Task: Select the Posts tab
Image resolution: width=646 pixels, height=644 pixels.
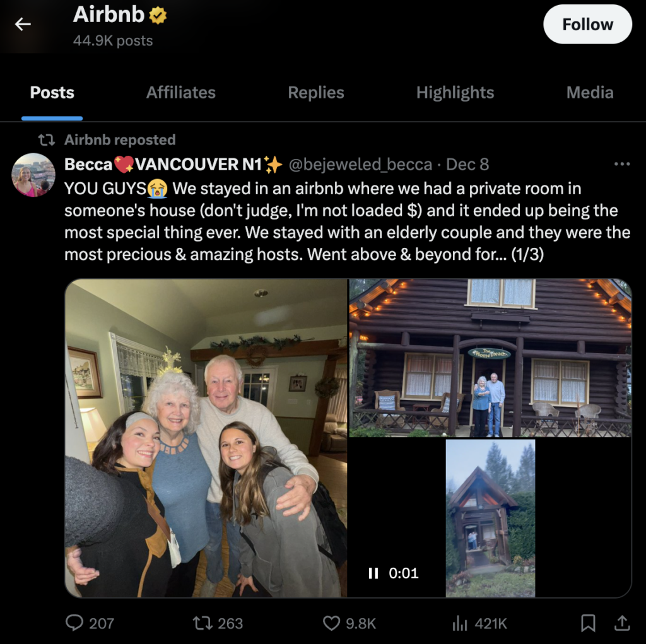Action: [x=52, y=92]
